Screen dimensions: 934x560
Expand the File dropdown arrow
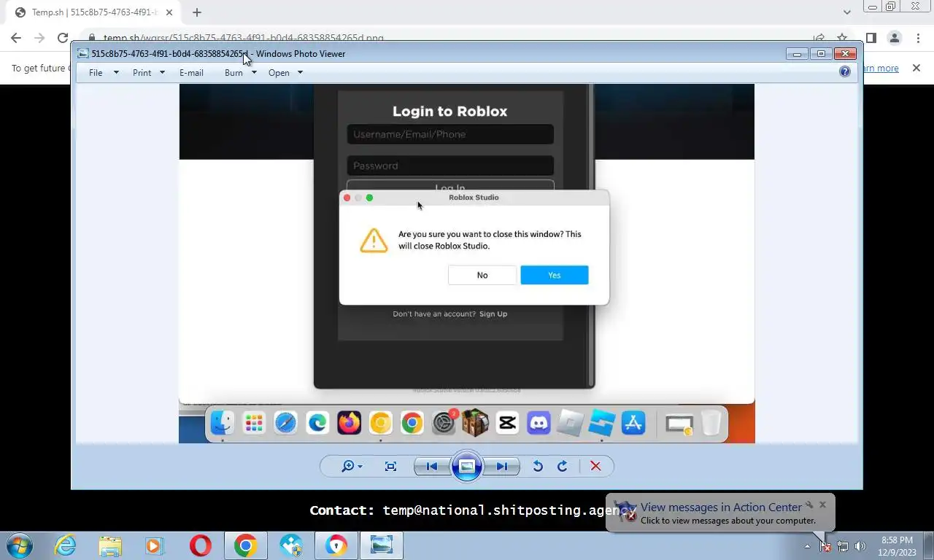click(x=116, y=72)
